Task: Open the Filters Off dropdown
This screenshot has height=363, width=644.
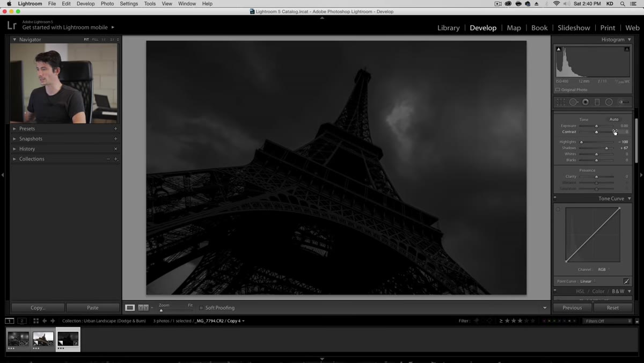Action: [x=608, y=321]
